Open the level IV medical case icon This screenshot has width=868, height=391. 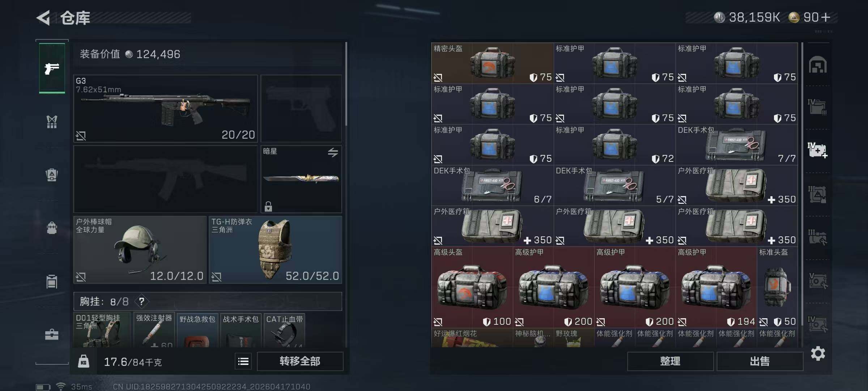818,151
